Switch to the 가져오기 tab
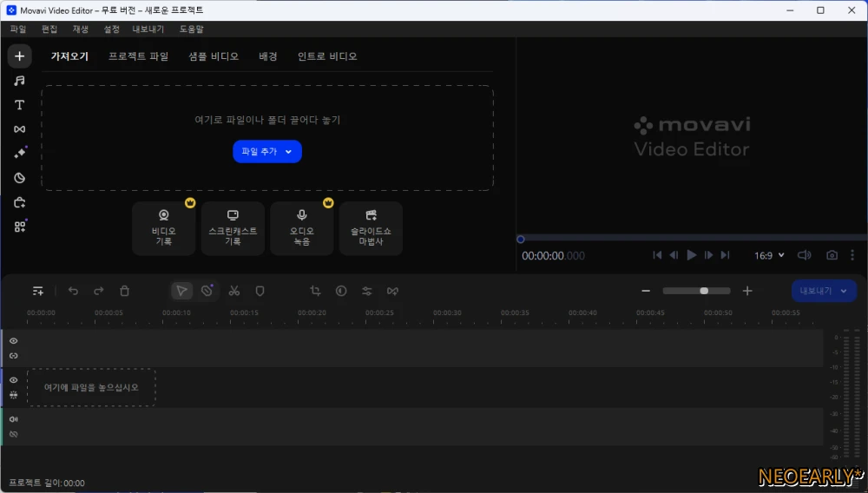868x493 pixels. pos(69,56)
